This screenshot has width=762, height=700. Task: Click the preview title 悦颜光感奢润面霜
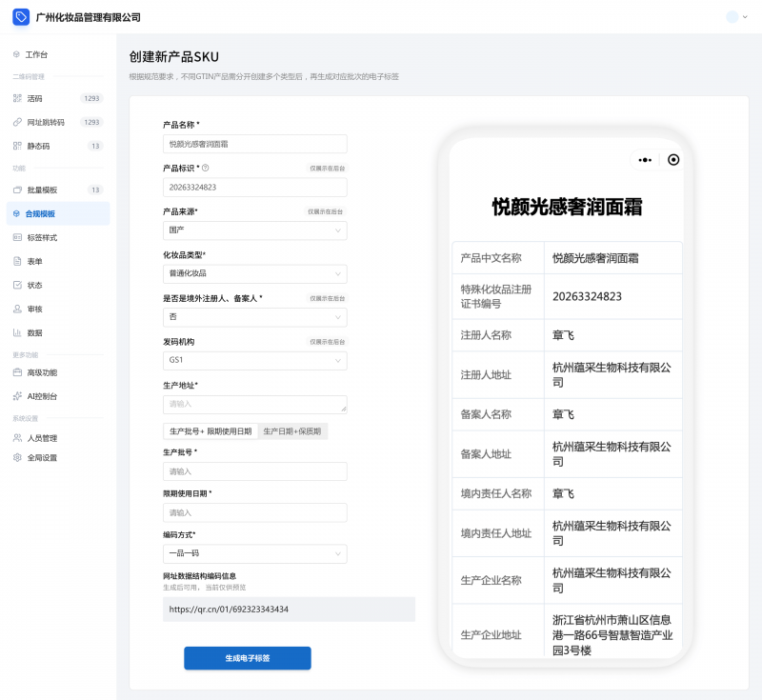coord(567,207)
